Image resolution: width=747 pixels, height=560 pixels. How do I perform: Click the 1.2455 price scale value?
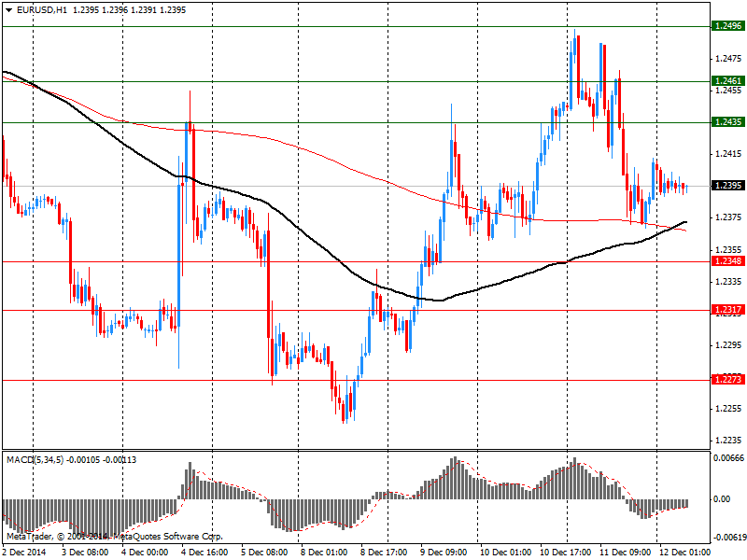[728, 91]
